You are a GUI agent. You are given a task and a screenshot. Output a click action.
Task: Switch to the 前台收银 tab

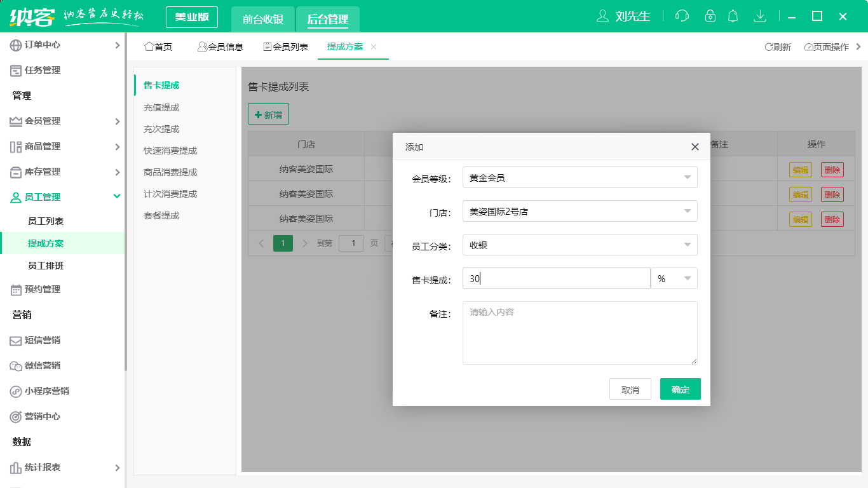tap(263, 19)
